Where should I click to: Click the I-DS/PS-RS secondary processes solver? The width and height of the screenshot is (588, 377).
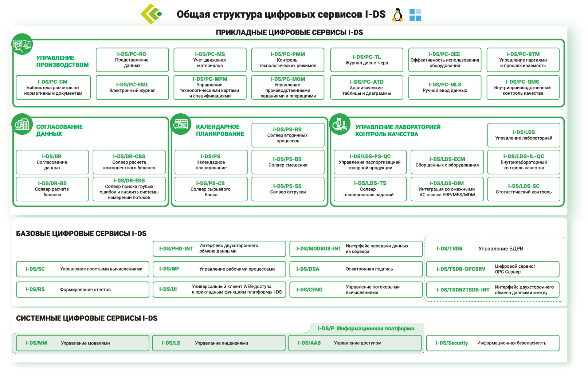pos(287,135)
